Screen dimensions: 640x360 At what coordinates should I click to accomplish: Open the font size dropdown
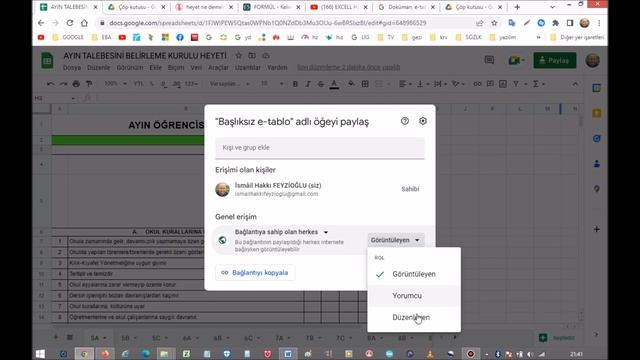pyautogui.click(x=272, y=84)
